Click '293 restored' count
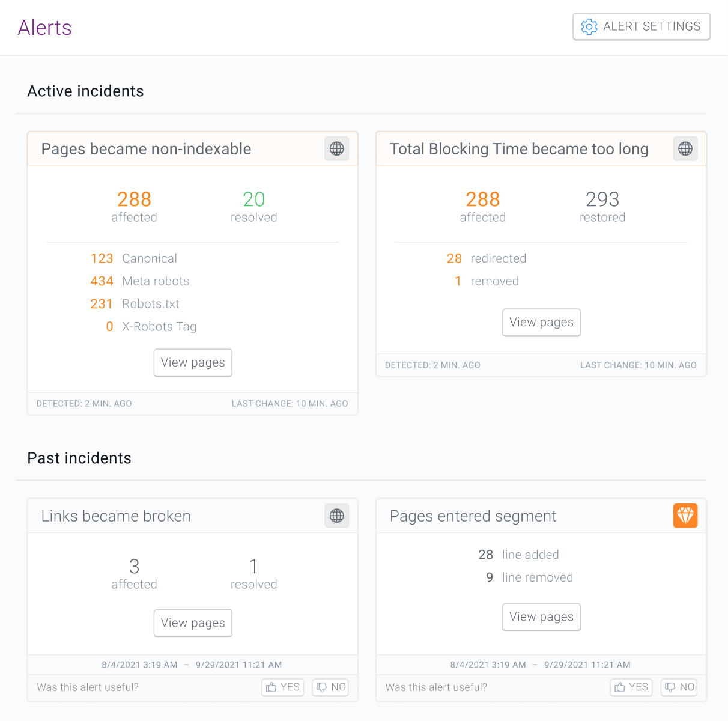The height and width of the screenshot is (721, 728). [x=602, y=206]
